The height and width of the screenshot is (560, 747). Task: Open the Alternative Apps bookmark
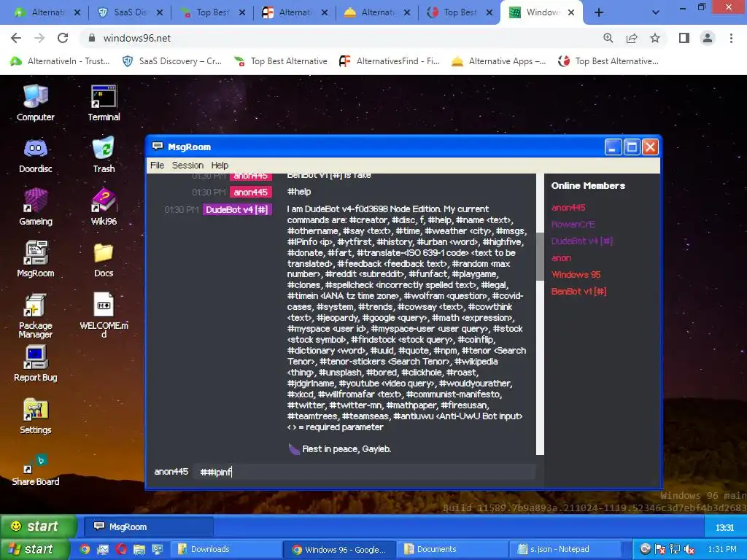[x=499, y=61]
